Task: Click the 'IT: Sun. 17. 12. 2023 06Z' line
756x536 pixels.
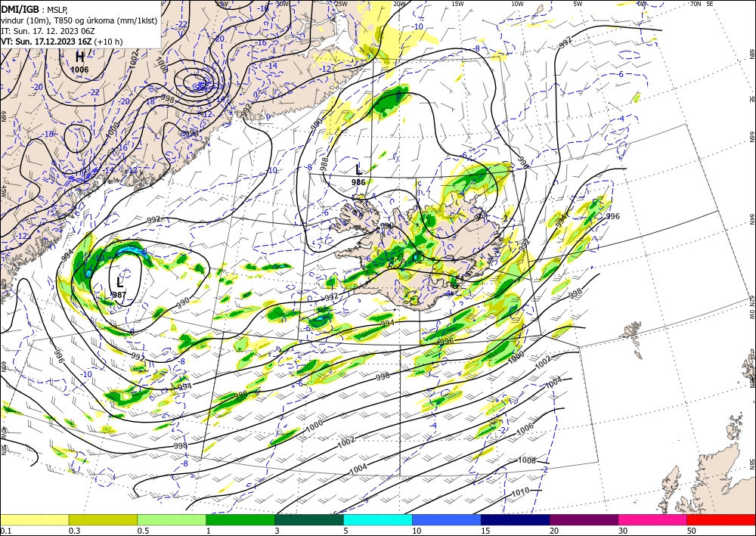Action: tap(48, 31)
